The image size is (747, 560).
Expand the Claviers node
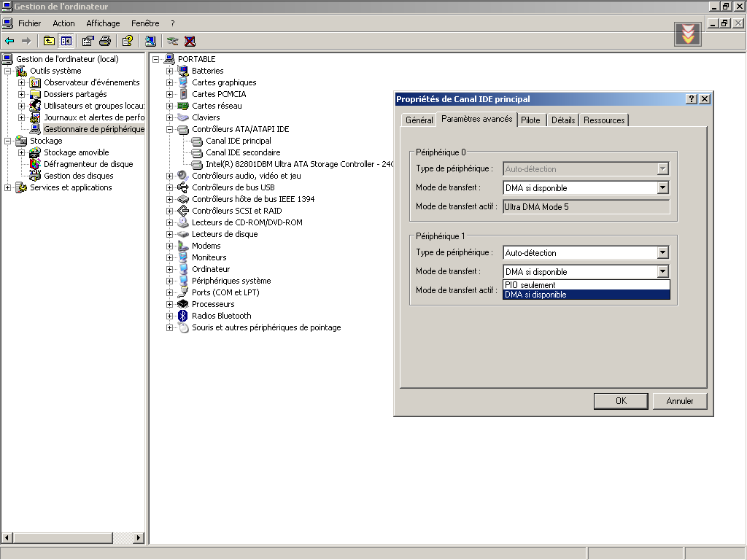(x=169, y=117)
